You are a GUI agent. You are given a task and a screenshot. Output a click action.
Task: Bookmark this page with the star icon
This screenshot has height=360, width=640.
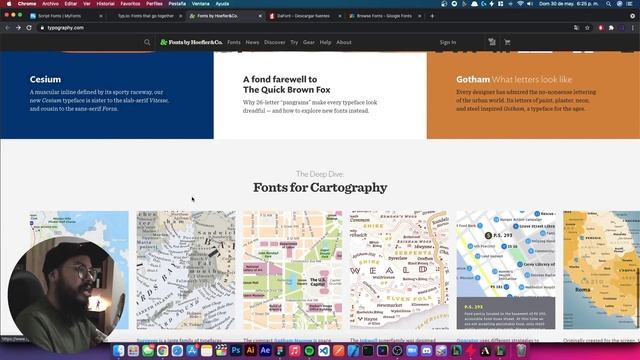(x=587, y=28)
